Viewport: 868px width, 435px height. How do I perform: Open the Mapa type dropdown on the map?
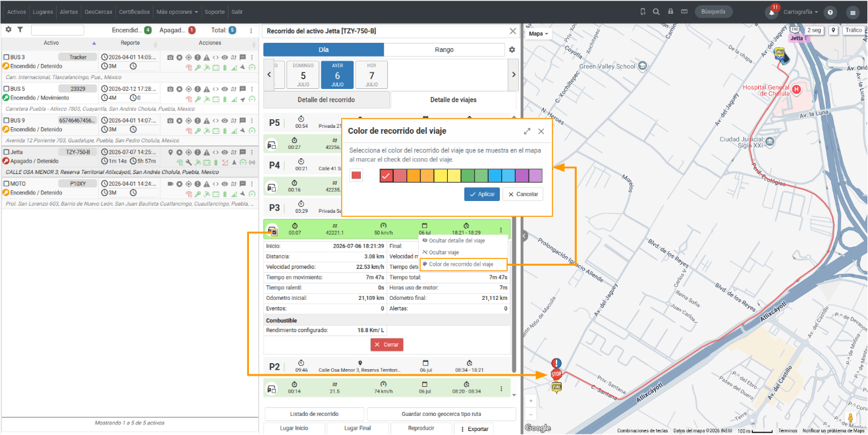[539, 34]
